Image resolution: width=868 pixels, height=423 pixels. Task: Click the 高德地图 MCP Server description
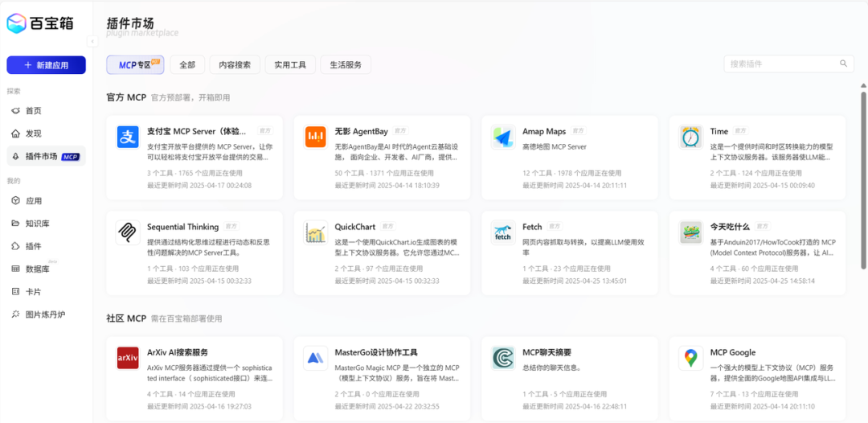[554, 146]
